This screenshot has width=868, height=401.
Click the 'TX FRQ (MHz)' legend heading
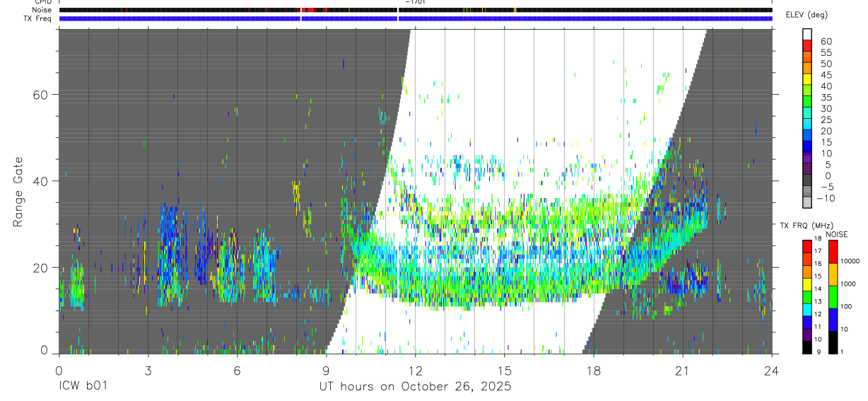coord(803,226)
